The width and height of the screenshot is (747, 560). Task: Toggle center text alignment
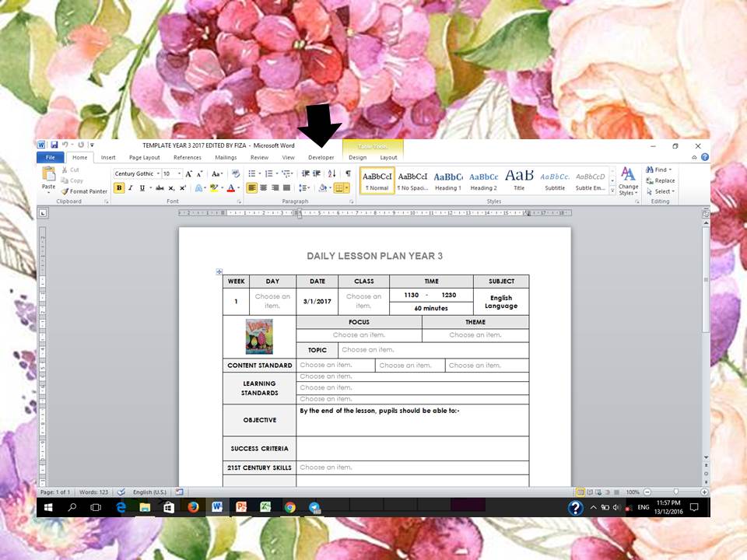pyautogui.click(x=262, y=187)
